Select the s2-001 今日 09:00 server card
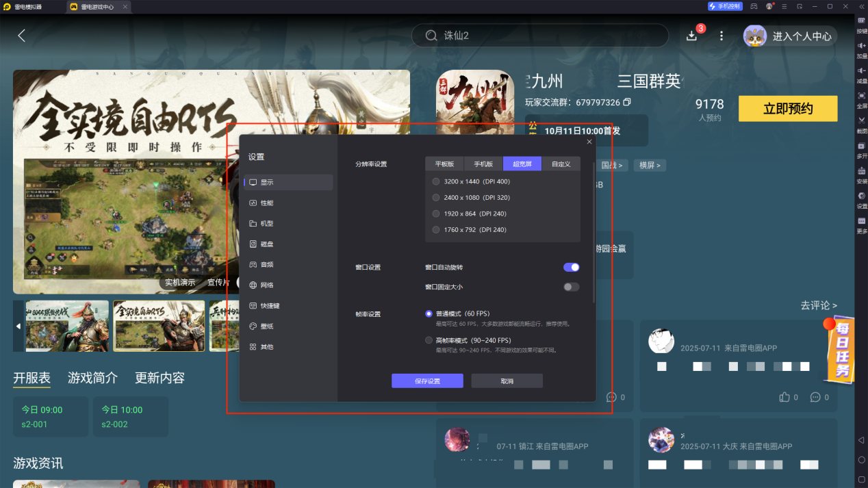The image size is (868, 488). point(51,417)
